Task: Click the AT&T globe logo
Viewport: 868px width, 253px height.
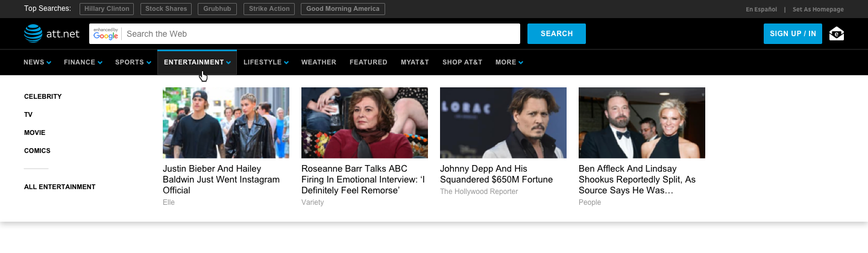Action: 33,34
